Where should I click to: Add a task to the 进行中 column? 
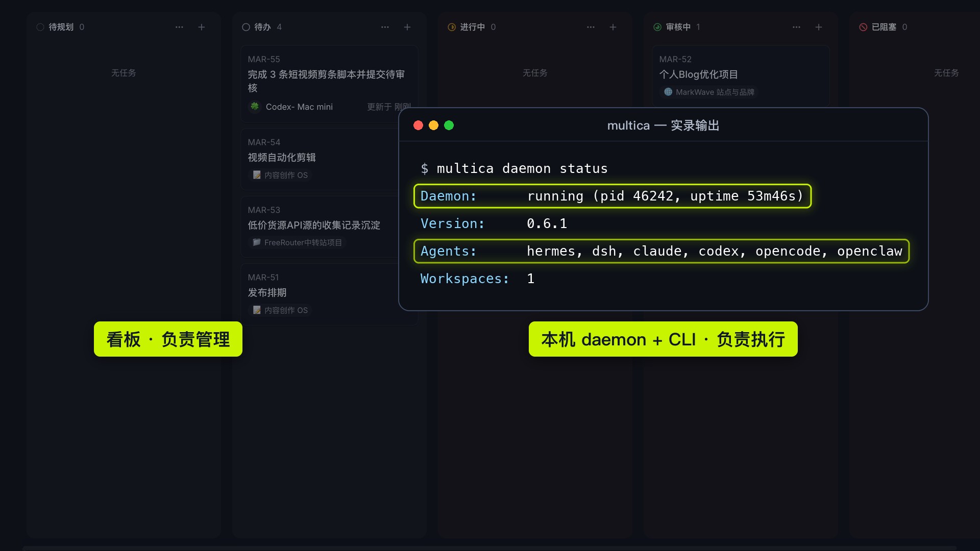tap(613, 27)
